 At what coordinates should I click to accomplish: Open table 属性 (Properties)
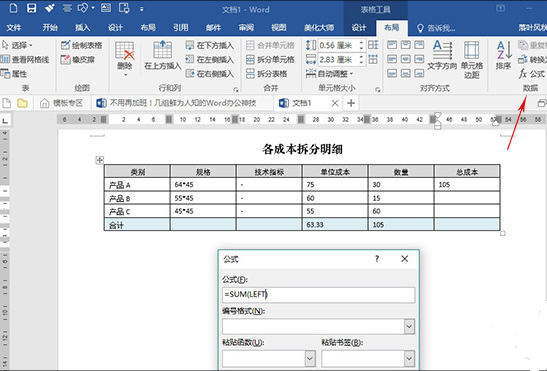14,74
